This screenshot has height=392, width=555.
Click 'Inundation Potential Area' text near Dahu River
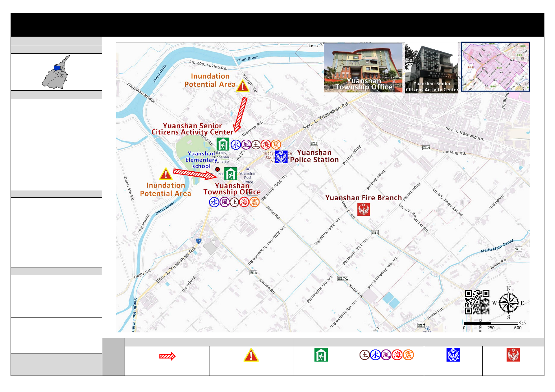click(166, 190)
